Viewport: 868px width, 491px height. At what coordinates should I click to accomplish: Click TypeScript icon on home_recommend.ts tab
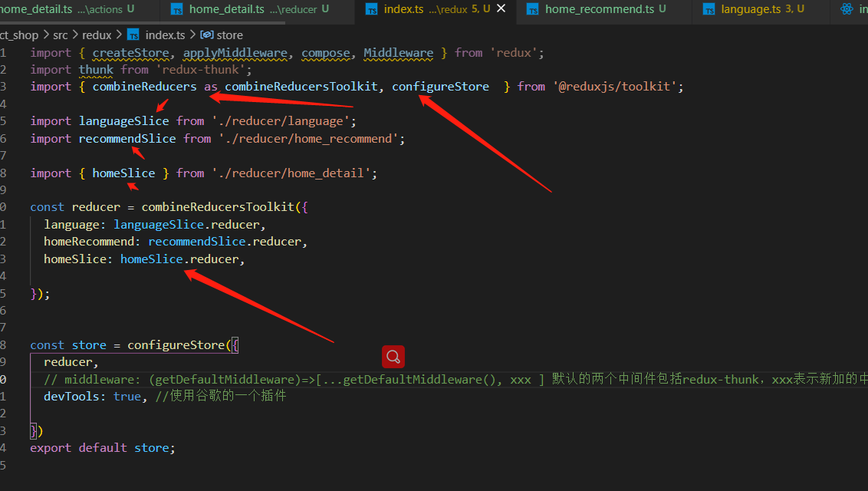click(533, 9)
